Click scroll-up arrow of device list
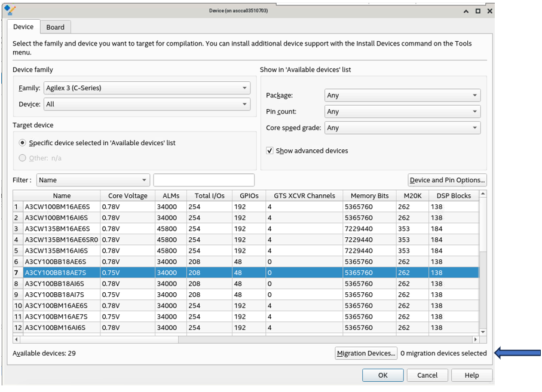The image size is (542, 392). tap(483, 194)
